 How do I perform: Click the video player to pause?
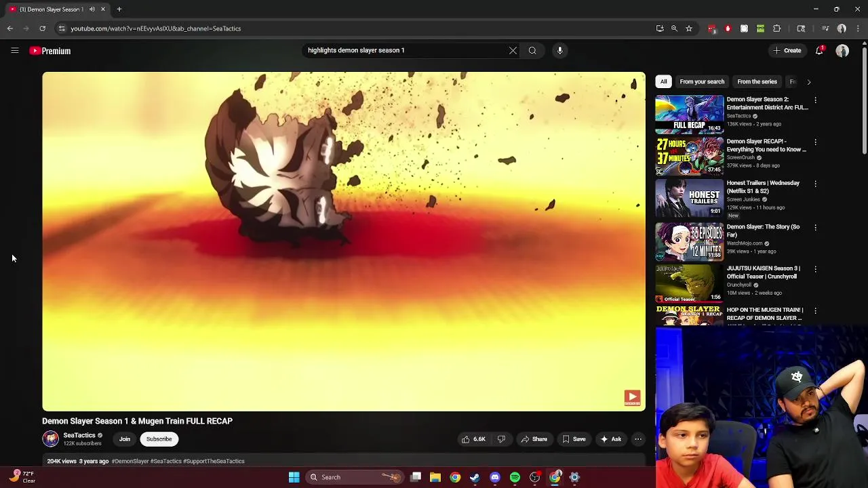coord(344,241)
